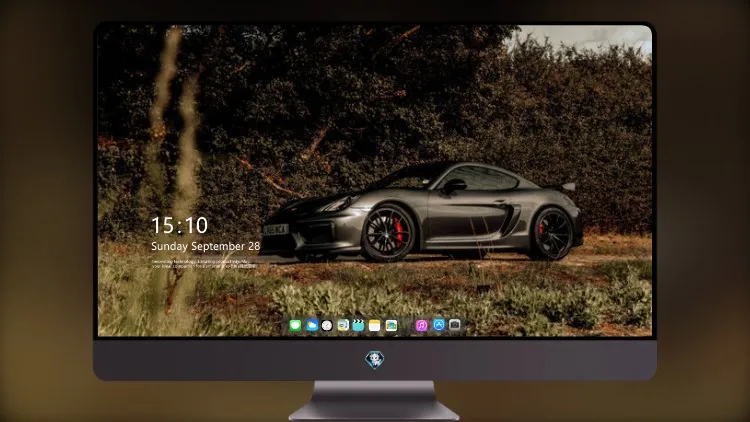The image size is (750, 422).
Task: Open the Camera app in the dock
Action: click(455, 325)
